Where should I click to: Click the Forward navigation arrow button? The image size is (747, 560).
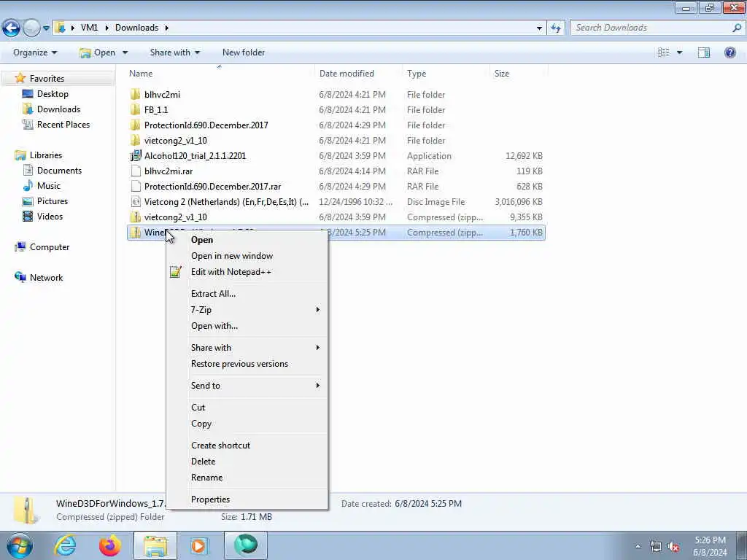click(x=31, y=28)
